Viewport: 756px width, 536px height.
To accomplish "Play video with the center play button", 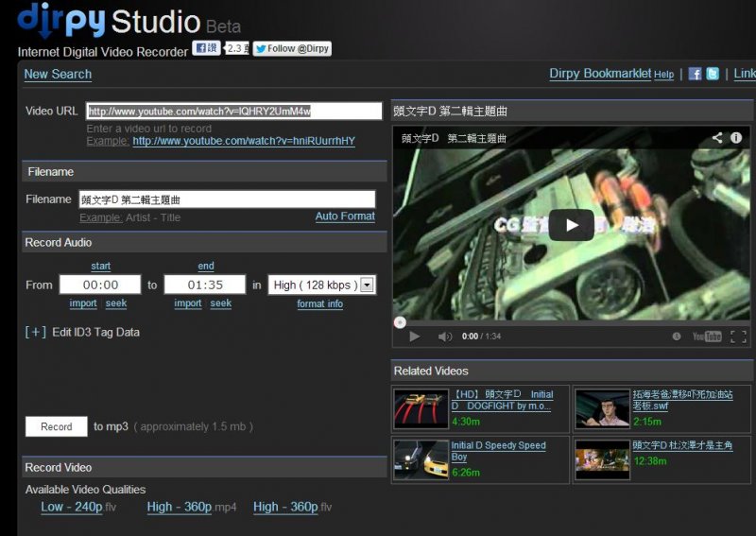I will tap(572, 225).
